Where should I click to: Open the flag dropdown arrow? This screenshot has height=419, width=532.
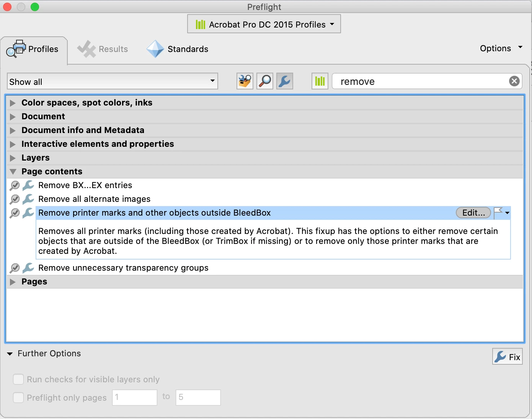pos(507,213)
